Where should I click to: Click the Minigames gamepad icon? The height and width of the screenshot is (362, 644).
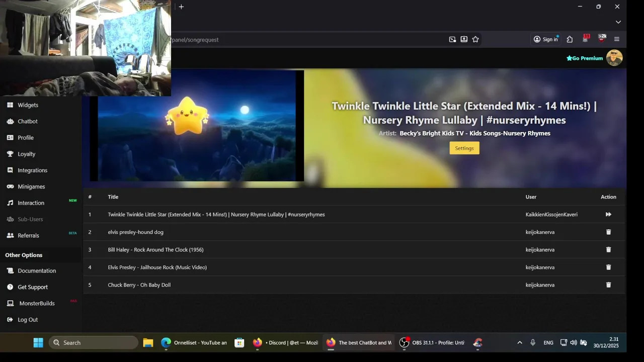pos(10,187)
